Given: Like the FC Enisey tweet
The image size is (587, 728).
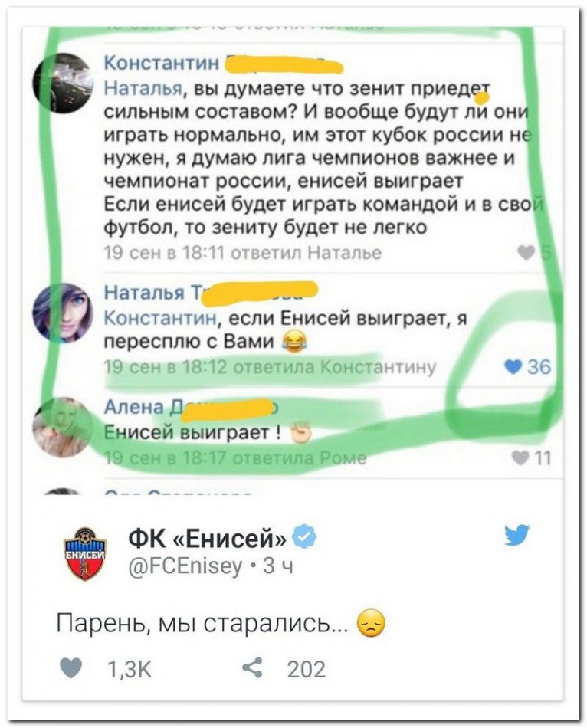Looking at the screenshot, I should click(x=71, y=669).
